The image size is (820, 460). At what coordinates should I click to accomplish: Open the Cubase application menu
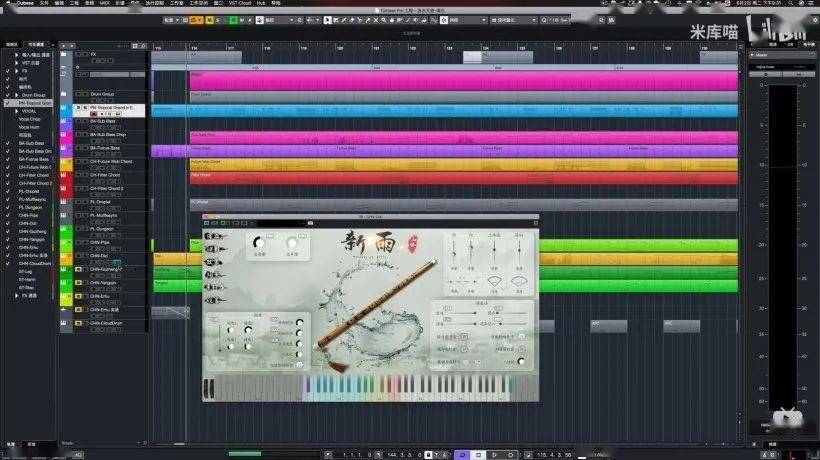[x=25, y=3]
